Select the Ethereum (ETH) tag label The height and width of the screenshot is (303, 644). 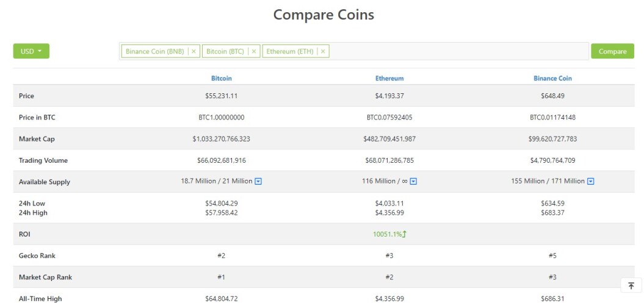click(290, 51)
